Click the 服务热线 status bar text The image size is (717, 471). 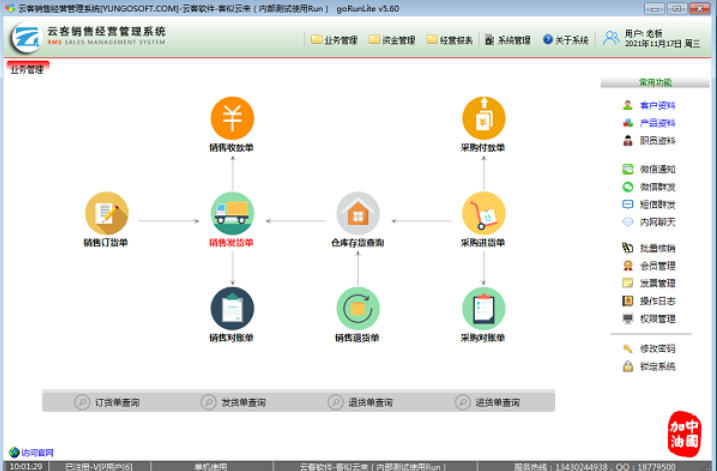[x=595, y=467]
